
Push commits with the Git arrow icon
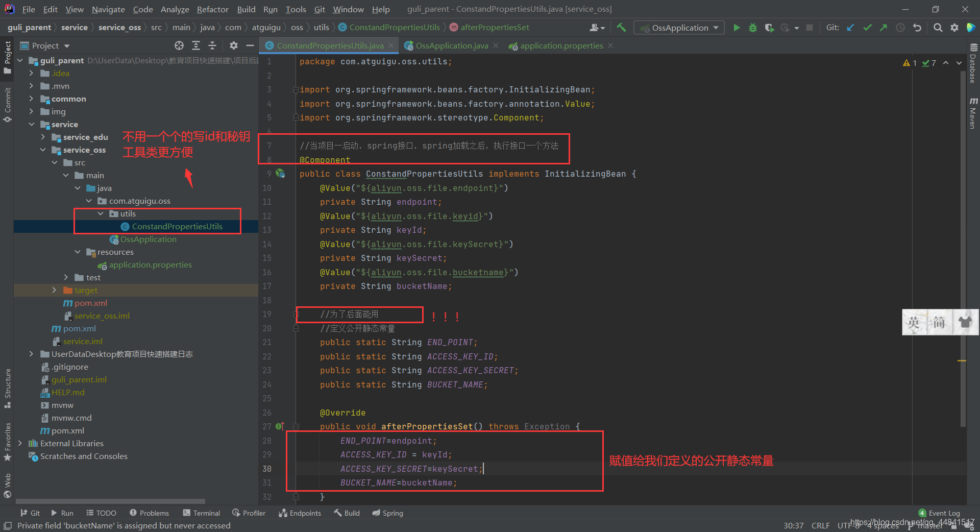tap(884, 28)
